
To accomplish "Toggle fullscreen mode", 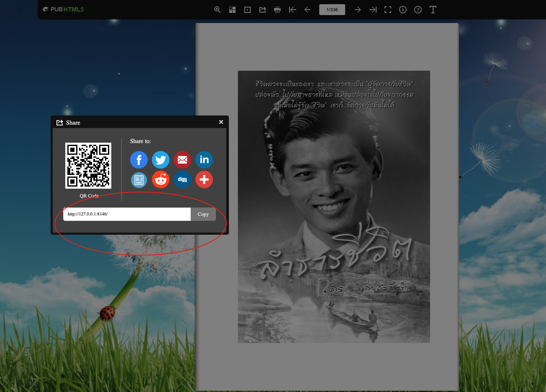I will tap(388, 10).
